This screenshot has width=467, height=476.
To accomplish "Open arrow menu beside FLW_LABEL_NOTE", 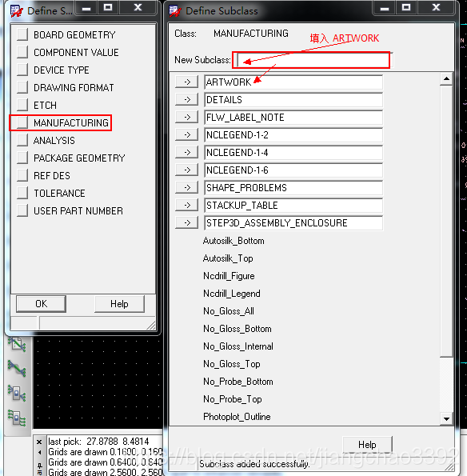I will point(187,117).
